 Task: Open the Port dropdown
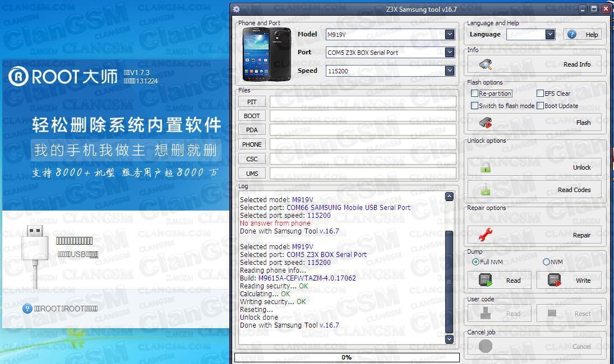(450, 53)
